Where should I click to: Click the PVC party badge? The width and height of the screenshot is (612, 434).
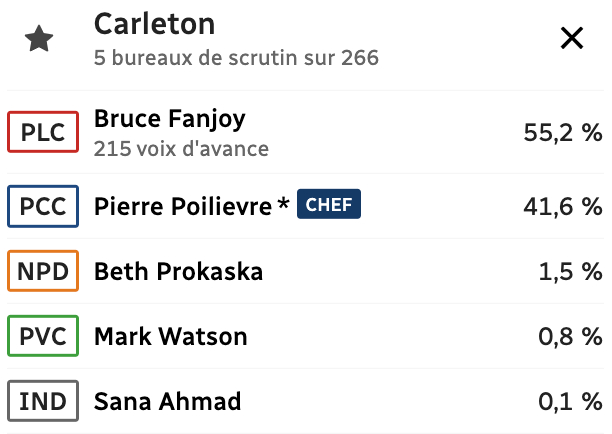[43, 337]
